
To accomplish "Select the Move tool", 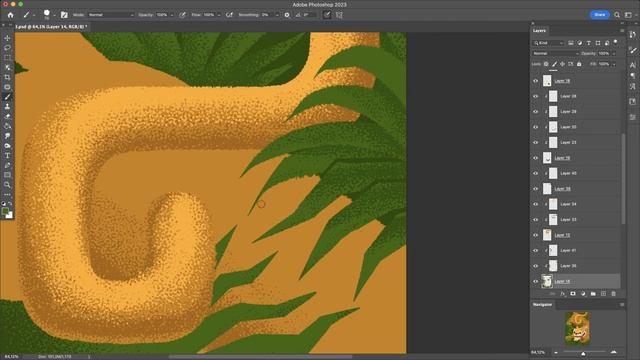I will point(7,38).
